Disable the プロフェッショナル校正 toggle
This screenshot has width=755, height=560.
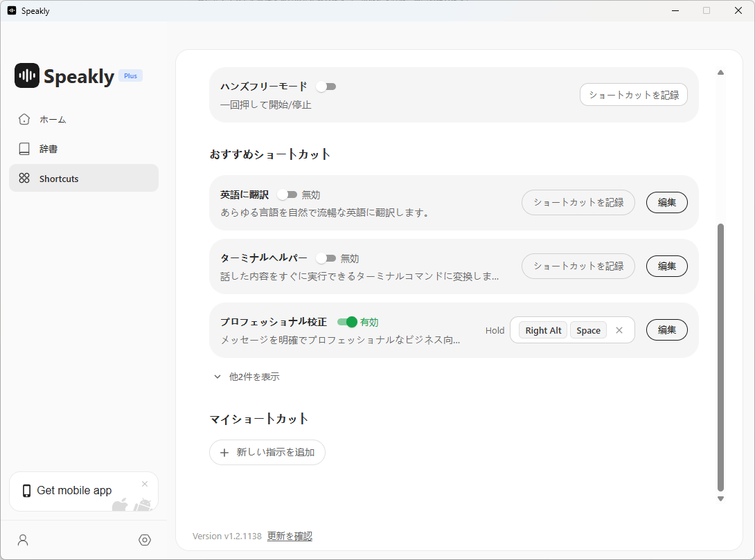tap(347, 322)
